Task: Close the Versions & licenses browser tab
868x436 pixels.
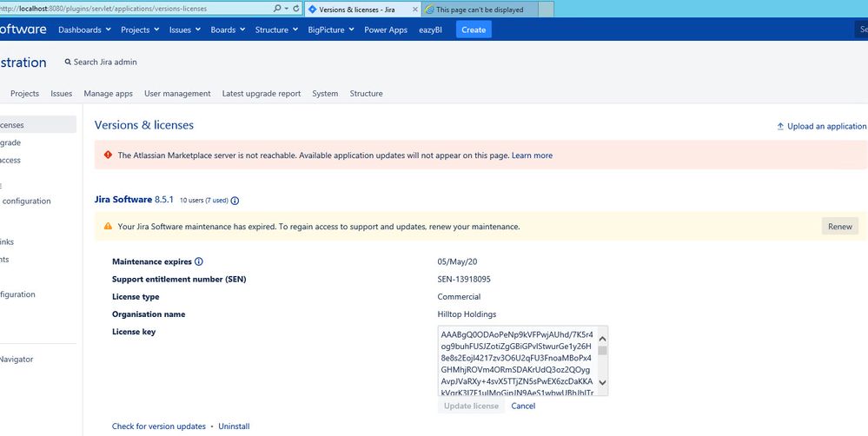Action: (x=415, y=10)
